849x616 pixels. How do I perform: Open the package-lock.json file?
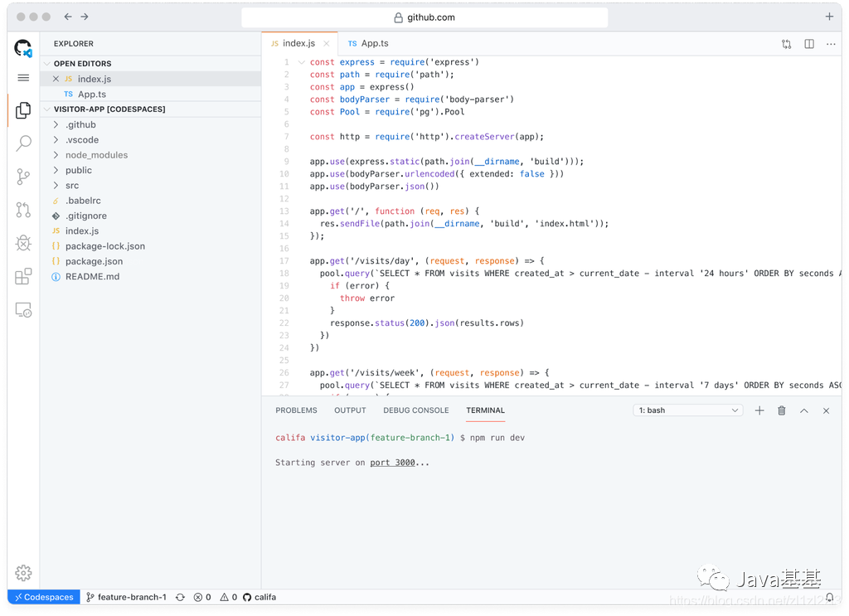pos(152,245)
